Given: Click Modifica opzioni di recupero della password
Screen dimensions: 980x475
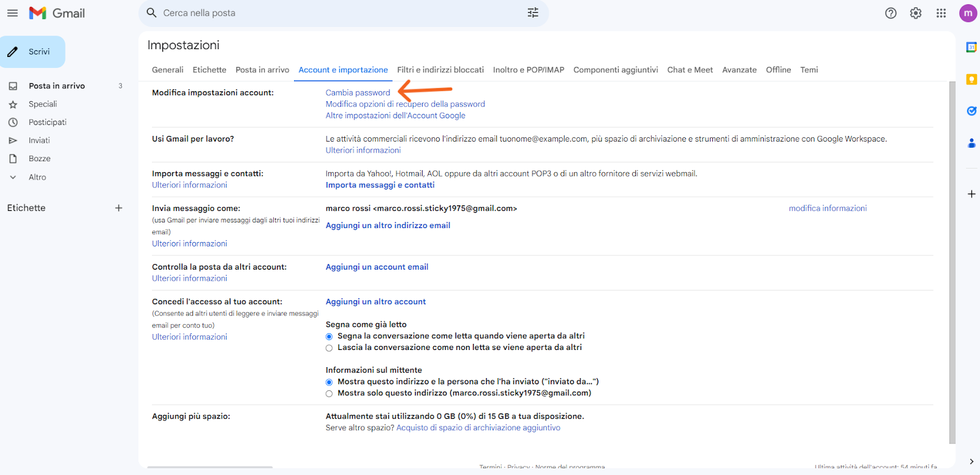Looking at the screenshot, I should tap(405, 104).
